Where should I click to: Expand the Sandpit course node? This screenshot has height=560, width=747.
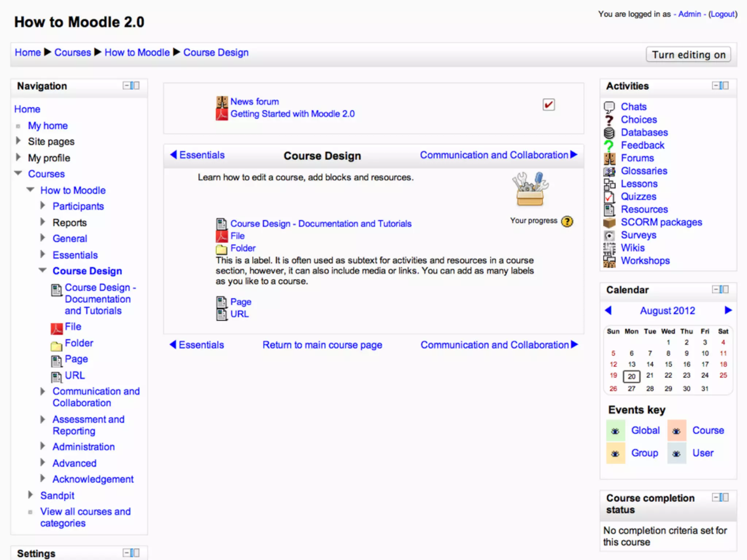point(31,495)
